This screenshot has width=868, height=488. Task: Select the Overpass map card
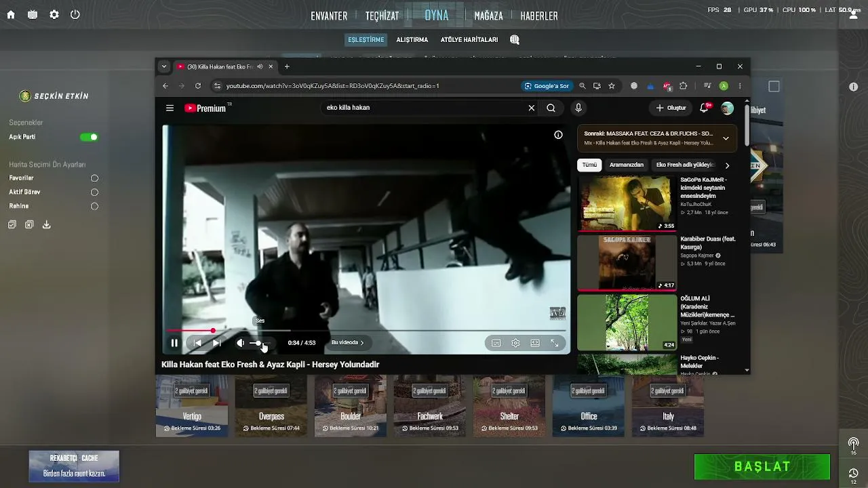pos(271,406)
